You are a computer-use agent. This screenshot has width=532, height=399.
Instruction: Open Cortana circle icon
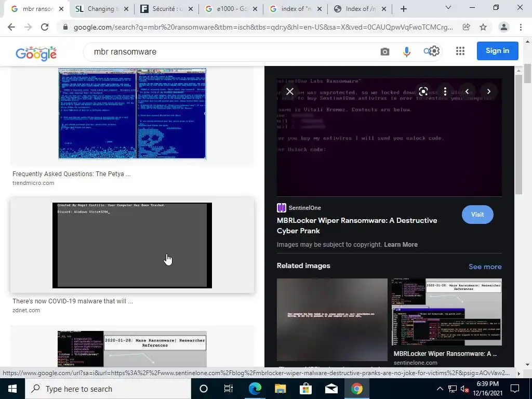[204, 389]
